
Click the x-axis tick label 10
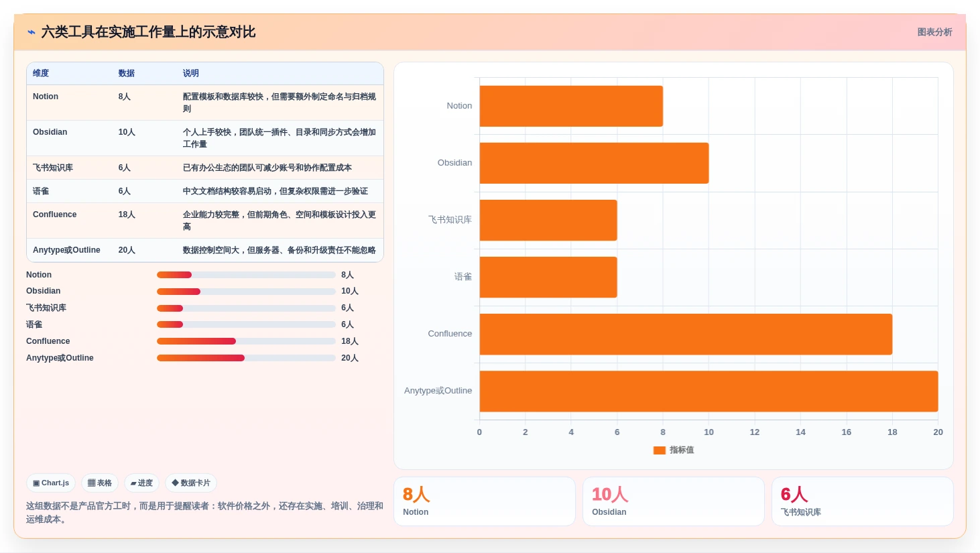click(709, 432)
